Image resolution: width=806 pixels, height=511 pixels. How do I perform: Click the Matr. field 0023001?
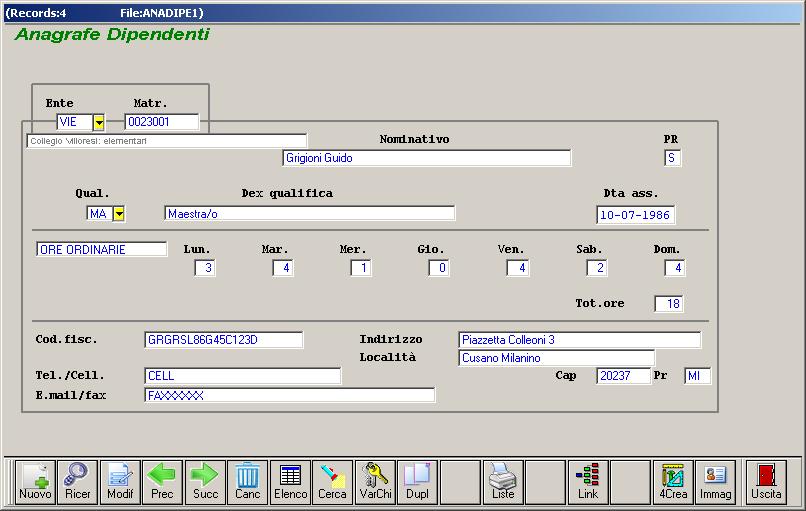coord(161,122)
